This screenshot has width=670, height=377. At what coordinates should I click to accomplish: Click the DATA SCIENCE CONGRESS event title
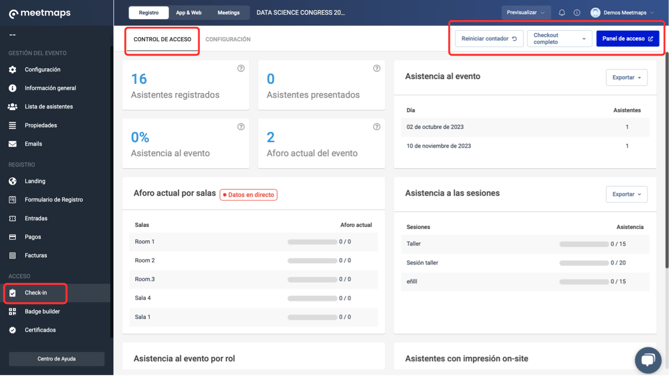(x=300, y=13)
